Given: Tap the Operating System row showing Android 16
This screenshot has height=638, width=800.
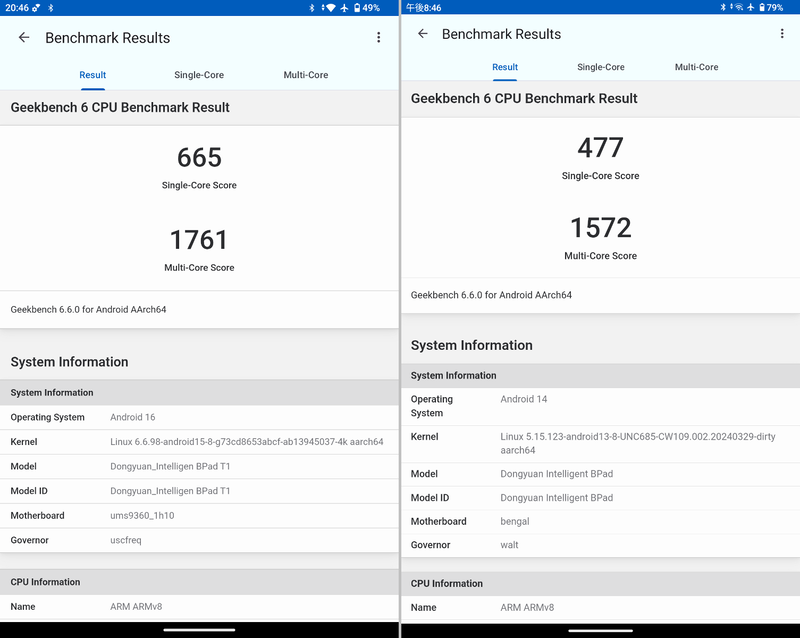Looking at the screenshot, I should pyautogui.click(x=200, y=417).
